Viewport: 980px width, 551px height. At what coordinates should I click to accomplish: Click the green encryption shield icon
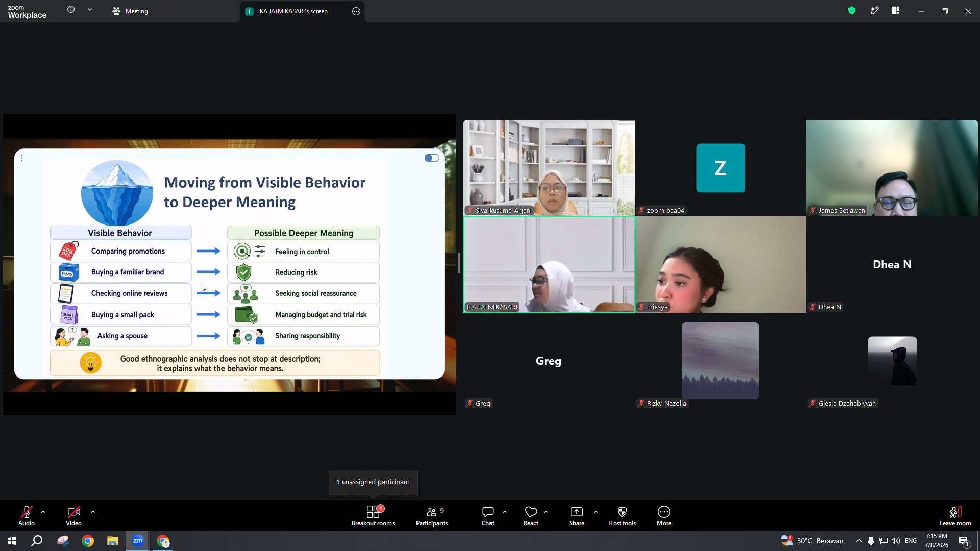click(852, 10)
